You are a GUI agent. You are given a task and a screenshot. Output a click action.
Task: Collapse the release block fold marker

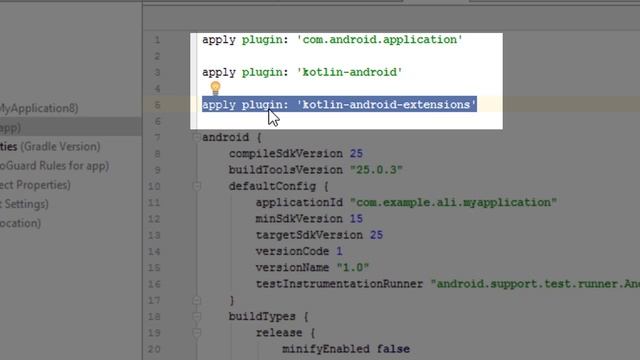(196, 333)
